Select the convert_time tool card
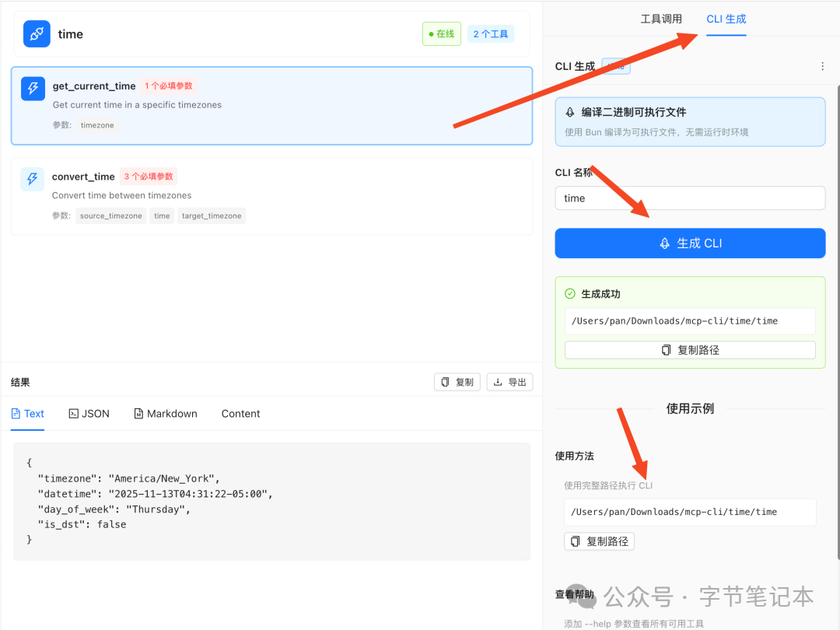This screenshot has width=840, height=630. [x=271, y=196]
